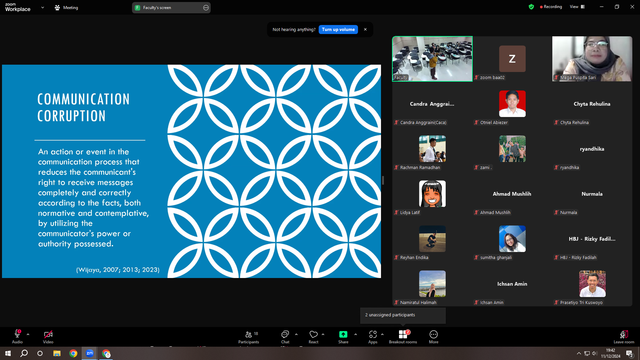Image resolution: width=640 pixels, height=360 pixels.
Task: Click the Zoom Workplace logo
Action: pyautogui.click(x=18, y=7)
